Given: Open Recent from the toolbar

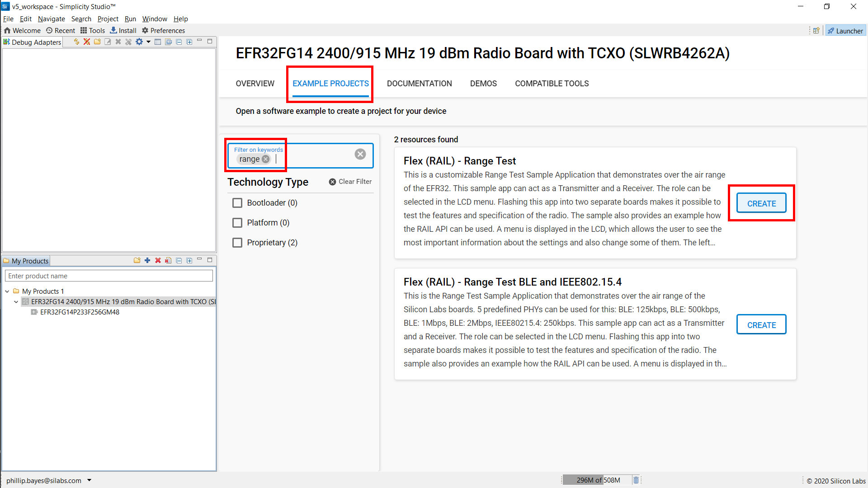Looking at the screenshot, I should coord(61,31).
